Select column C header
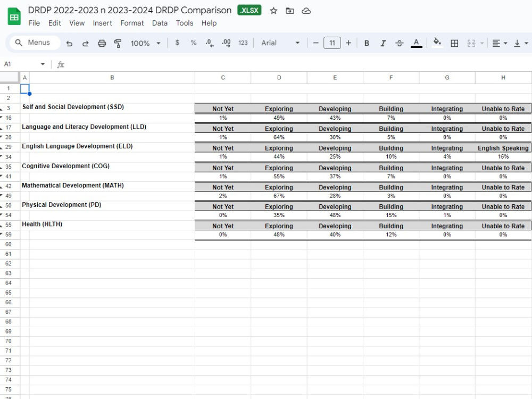The height and width of the screenshot is (399, 532). point(223,78)
